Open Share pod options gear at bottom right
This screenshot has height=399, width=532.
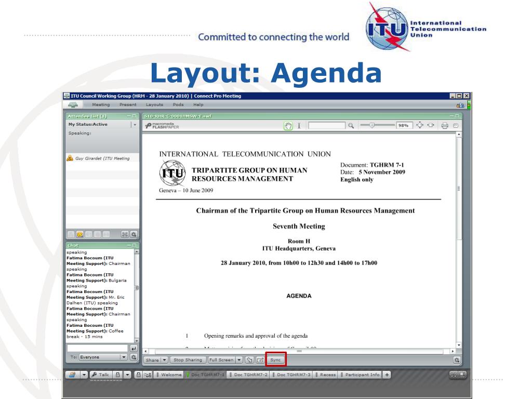click(457, 360)
